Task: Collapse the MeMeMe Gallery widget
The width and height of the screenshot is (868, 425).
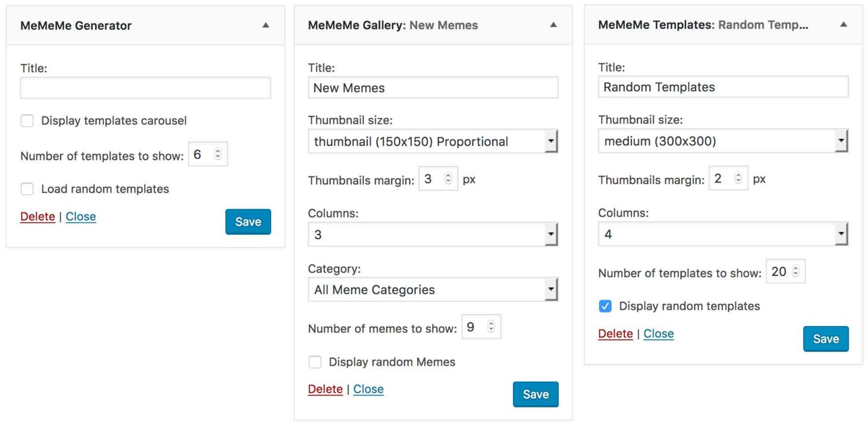Action: tap(553, 25)
